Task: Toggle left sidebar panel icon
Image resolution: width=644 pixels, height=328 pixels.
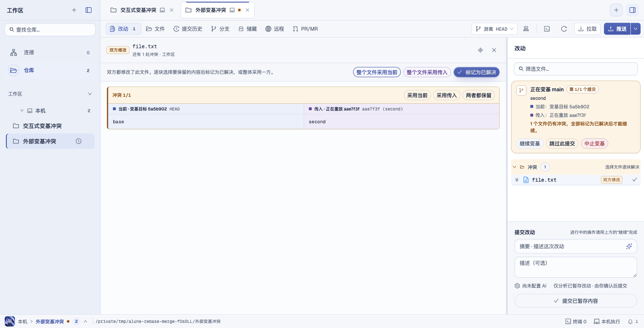Action: 89,10
